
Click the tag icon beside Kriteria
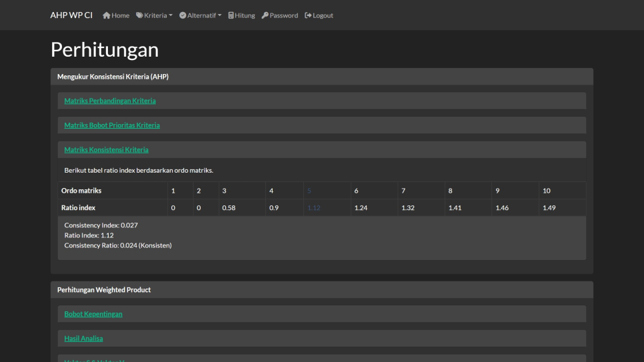139,15
